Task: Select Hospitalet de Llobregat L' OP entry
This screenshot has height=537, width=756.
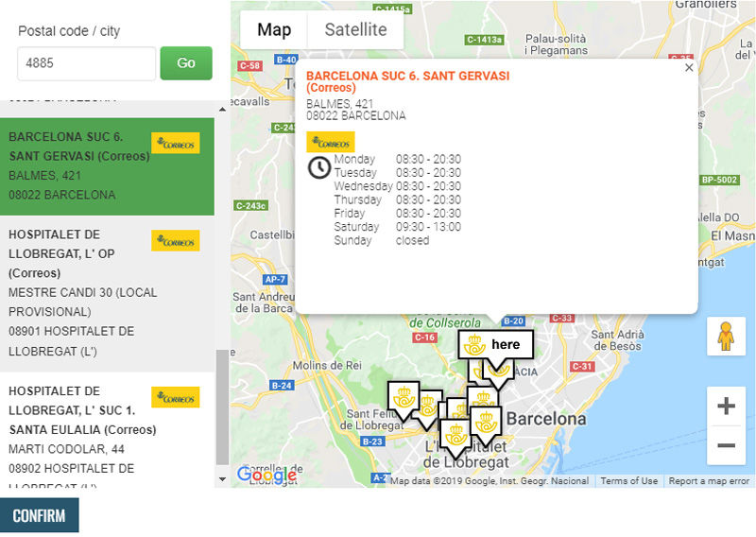Action: click(x=107, y=293)
